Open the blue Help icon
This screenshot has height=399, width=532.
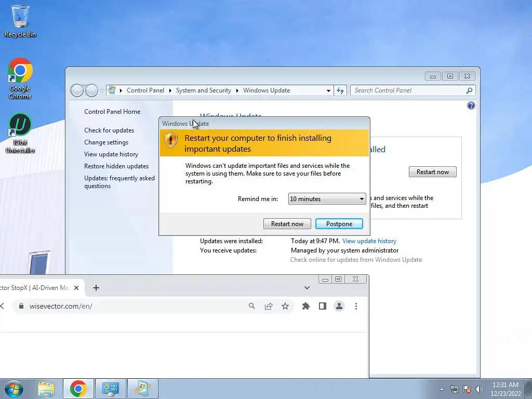[x=471, y=105]
